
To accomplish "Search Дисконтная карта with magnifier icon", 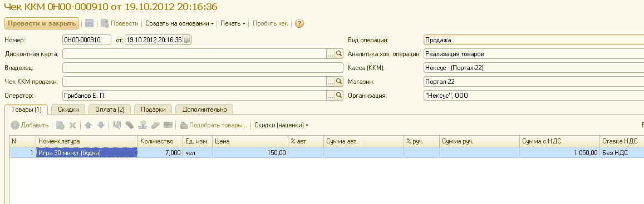I will click(x=339, y=54).
